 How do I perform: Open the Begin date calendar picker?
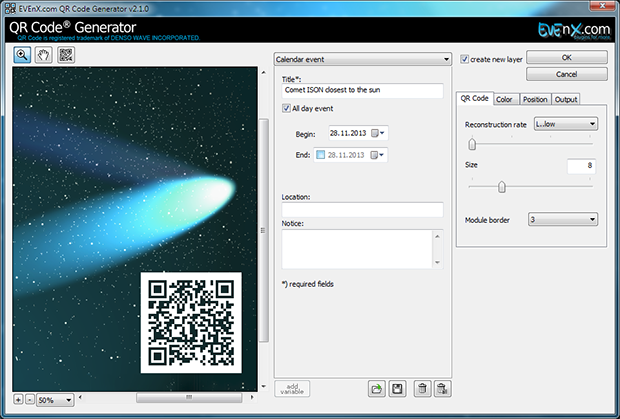[x=378, y=133]
